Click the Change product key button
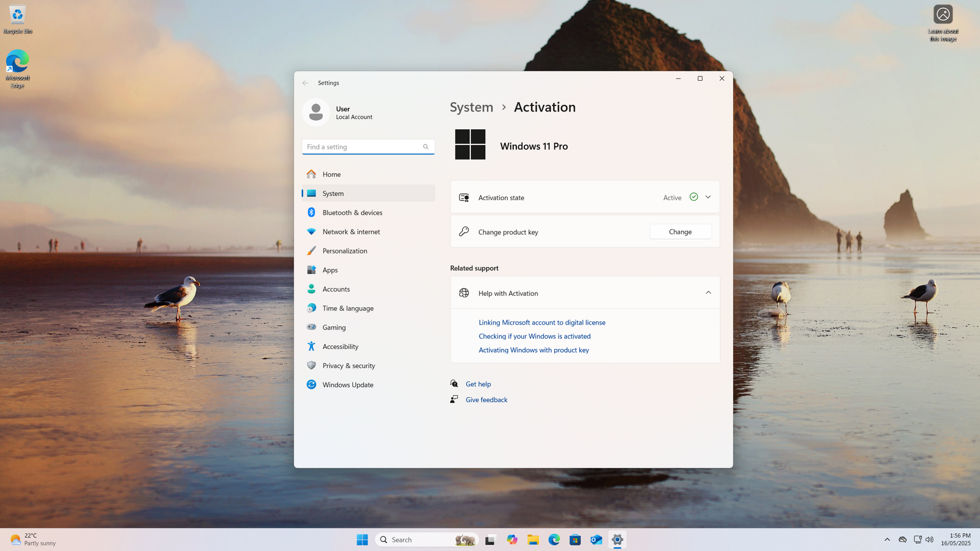The width and height of the screenshot is (980, 551). tap(680, 232)
